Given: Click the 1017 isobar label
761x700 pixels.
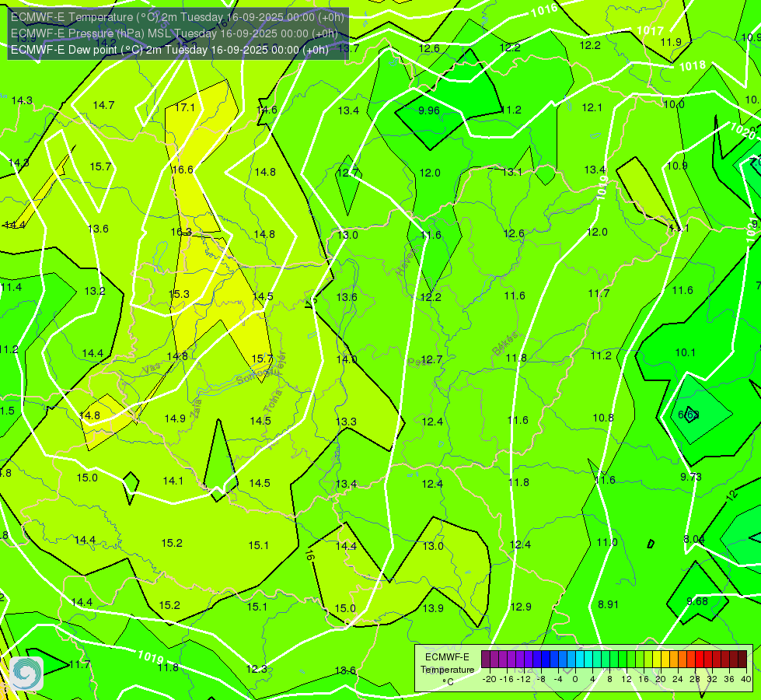Looking at the screenshot, I should click(x=651, y=30).
